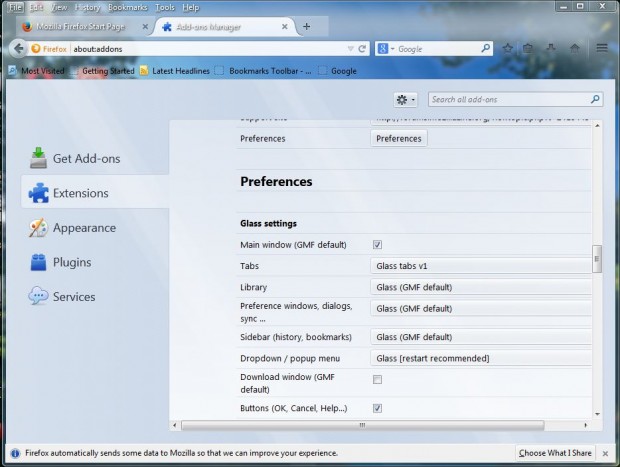Show bookmarks list icon in toolbar
This screenshot has width=620, height=467.
tap(528, 49)
